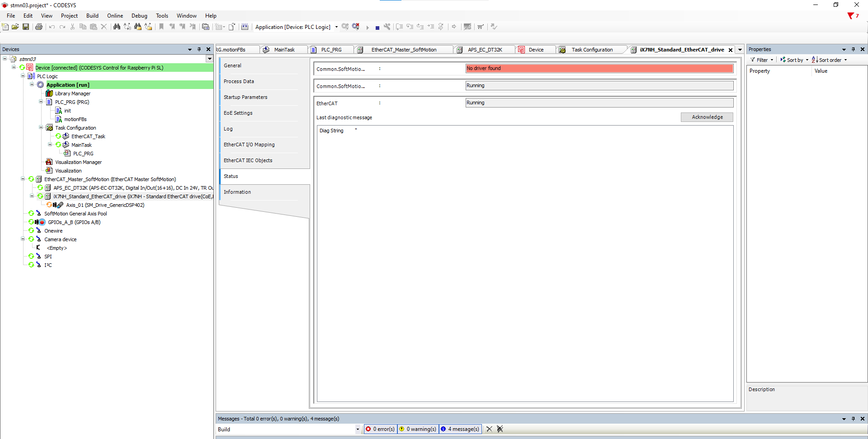This screenshot has height=439, width=868.
Task: Click the Library Manager books icon
Action: click(49, 93)
